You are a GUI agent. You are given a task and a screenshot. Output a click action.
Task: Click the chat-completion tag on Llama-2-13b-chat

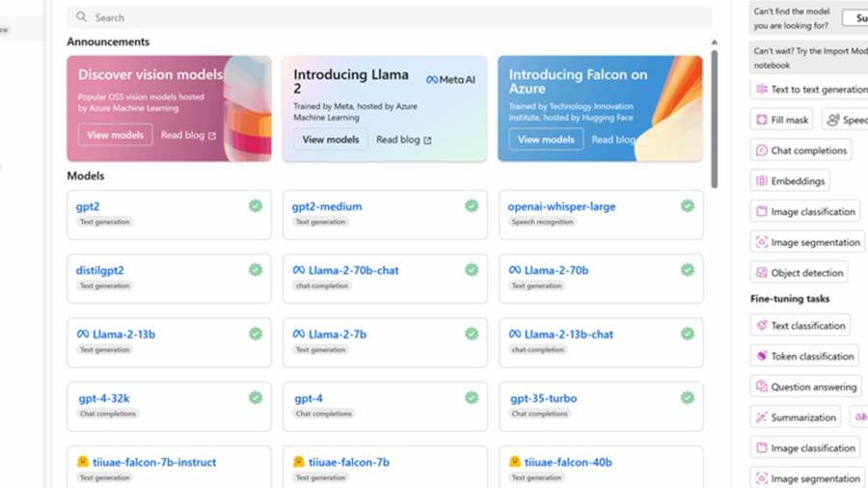(538, 350)
